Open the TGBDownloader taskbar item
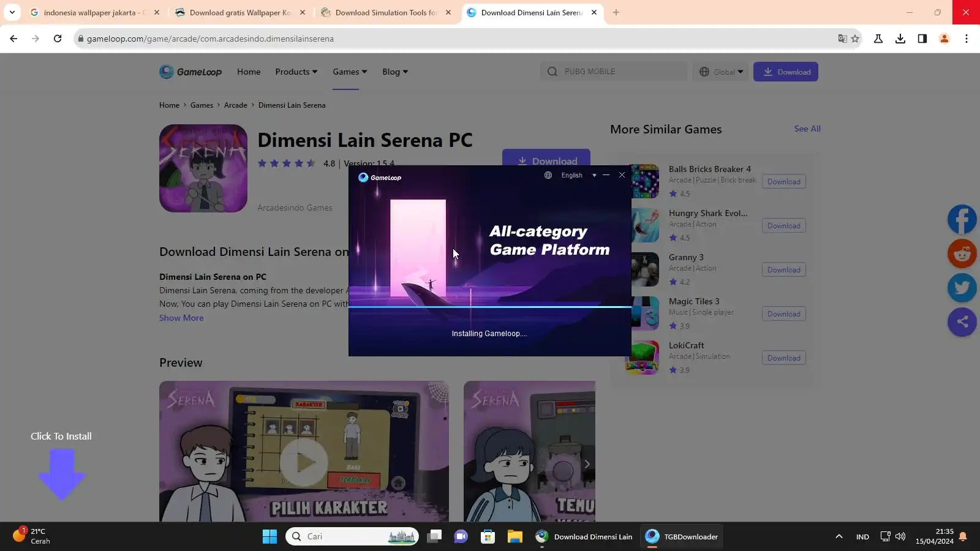 [682, 537]
